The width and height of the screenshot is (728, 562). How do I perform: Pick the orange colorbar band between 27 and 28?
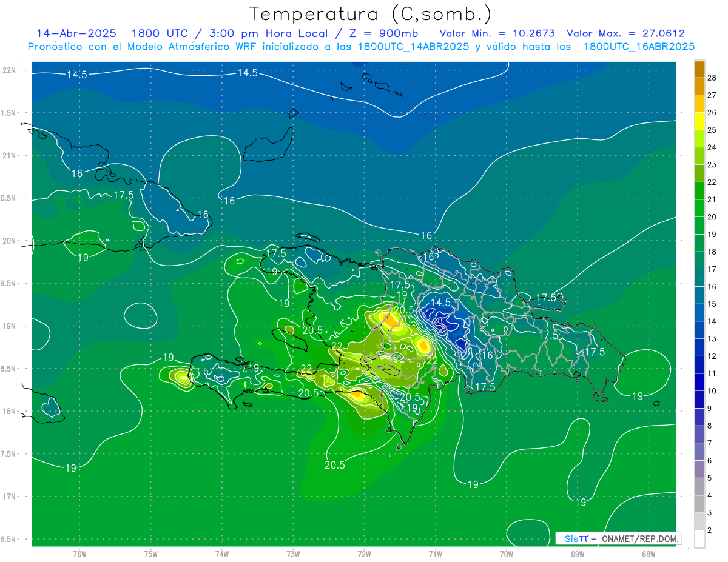(699, 86)
